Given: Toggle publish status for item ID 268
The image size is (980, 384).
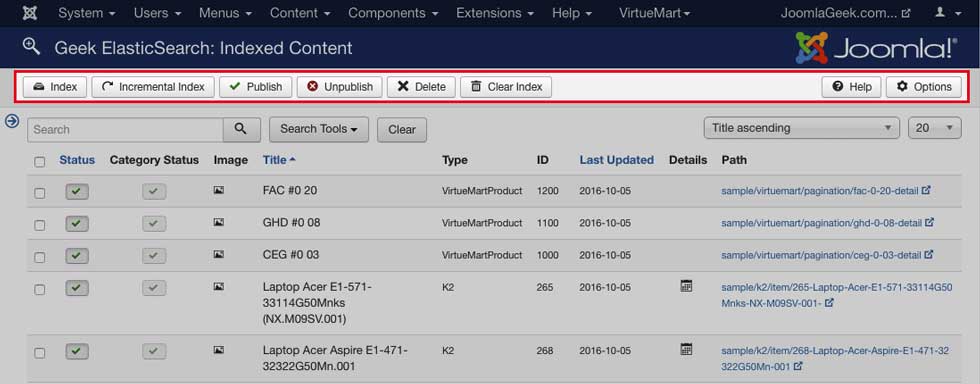Looking at the screenshot, I should pos(77,351).
